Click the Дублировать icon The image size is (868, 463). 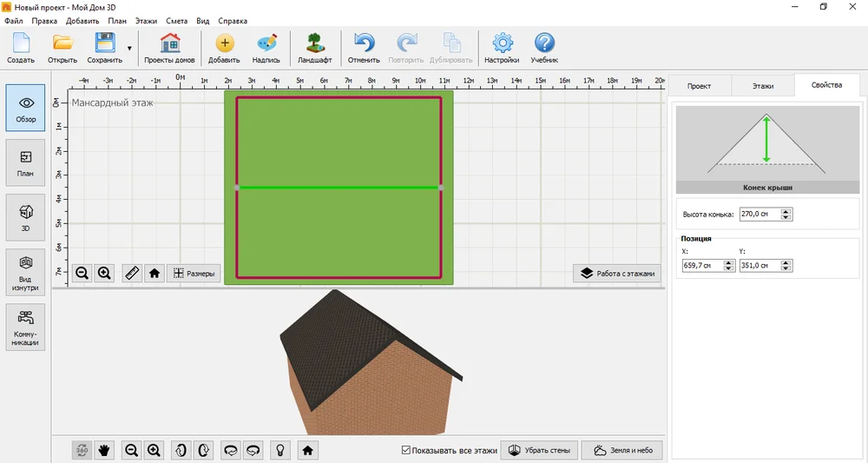tap(451, 43)
